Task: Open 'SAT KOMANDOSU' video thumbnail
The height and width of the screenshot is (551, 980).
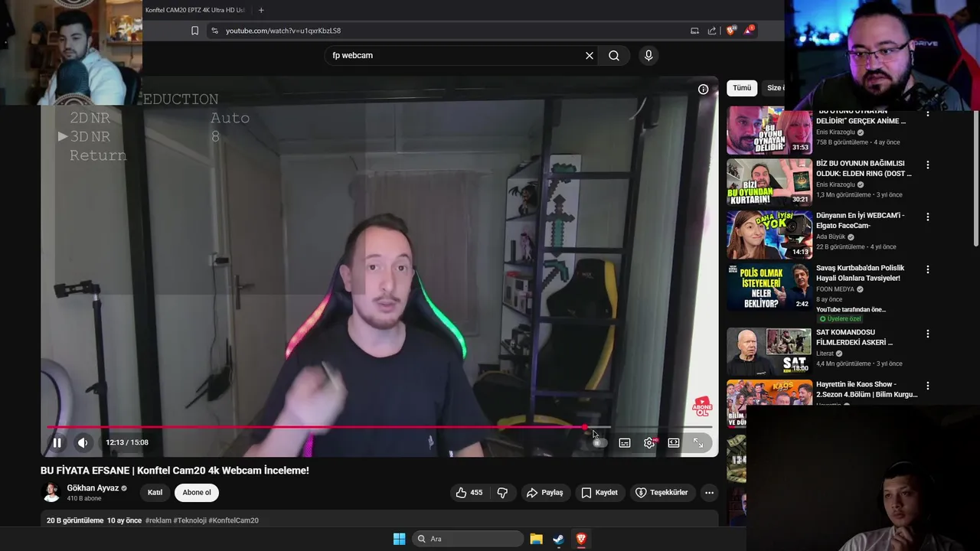Action: tap(769, 352)
